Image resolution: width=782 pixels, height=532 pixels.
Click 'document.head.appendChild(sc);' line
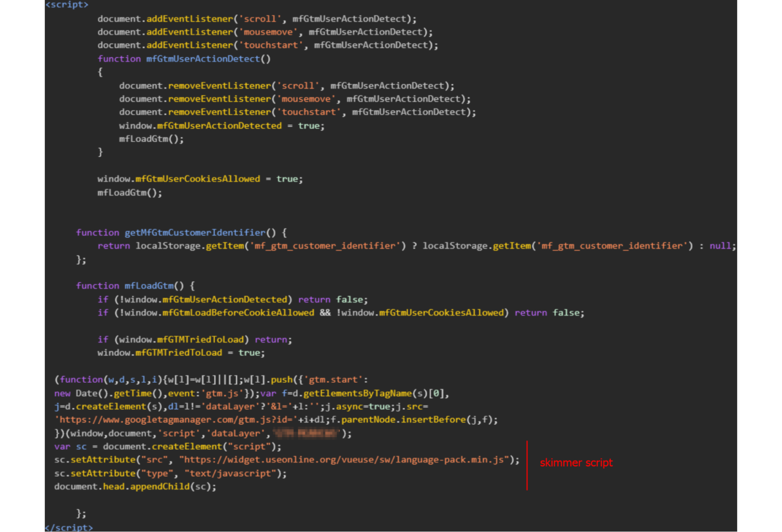click(135, 487)
